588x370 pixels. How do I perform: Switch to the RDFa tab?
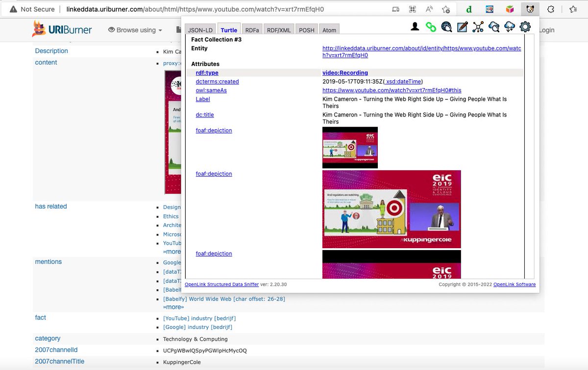click(x=252, y=30)
